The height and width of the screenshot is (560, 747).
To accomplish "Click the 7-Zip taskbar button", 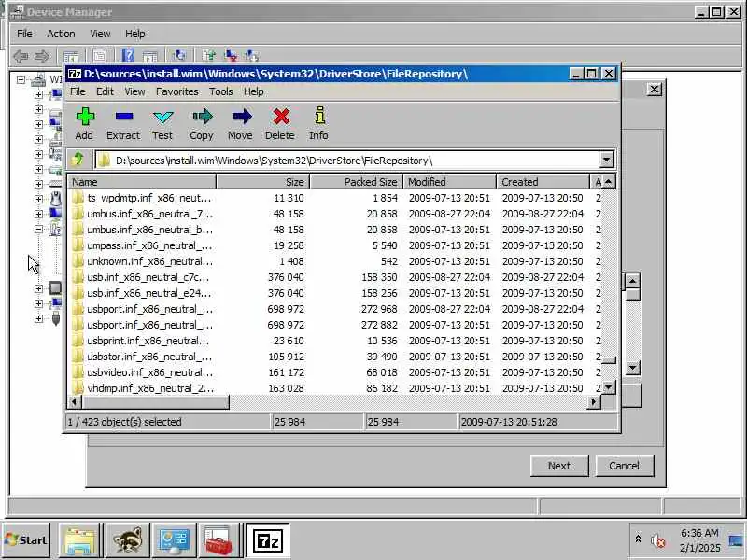I will [268, 540].
